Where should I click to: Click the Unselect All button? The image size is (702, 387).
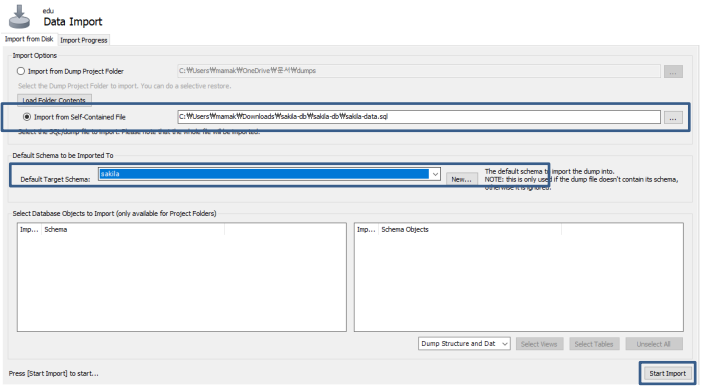pos(654,344)
